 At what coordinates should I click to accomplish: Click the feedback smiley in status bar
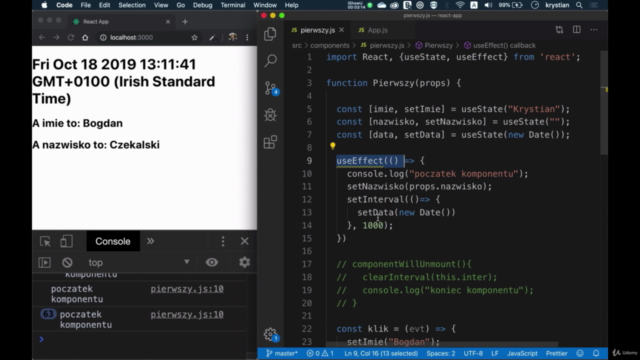(x=580, y=353)
